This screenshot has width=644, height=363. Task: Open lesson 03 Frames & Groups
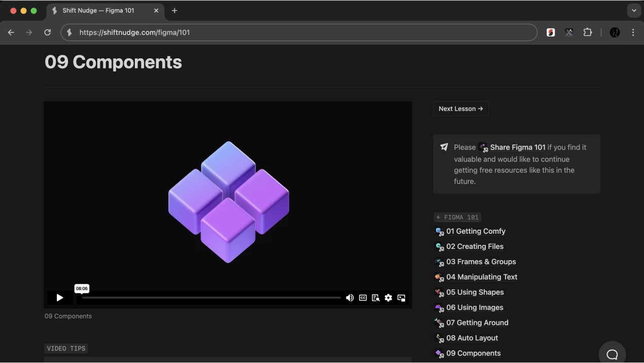click(x=481, y=262)
